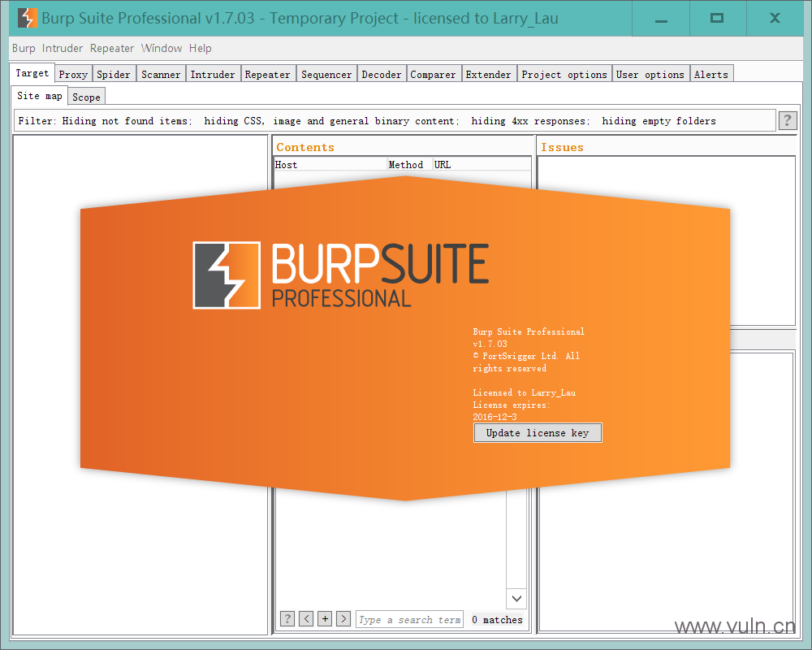Click the filter help question mark icon
Image resolution: width=812 pixels, height=650 pixels.
[787, 121]
